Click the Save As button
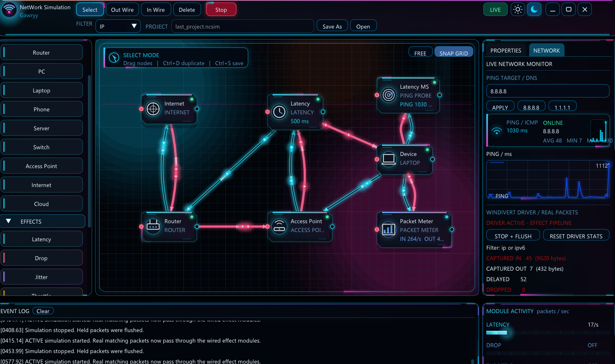Screen dimensions: 615x364 coord(332,26)
